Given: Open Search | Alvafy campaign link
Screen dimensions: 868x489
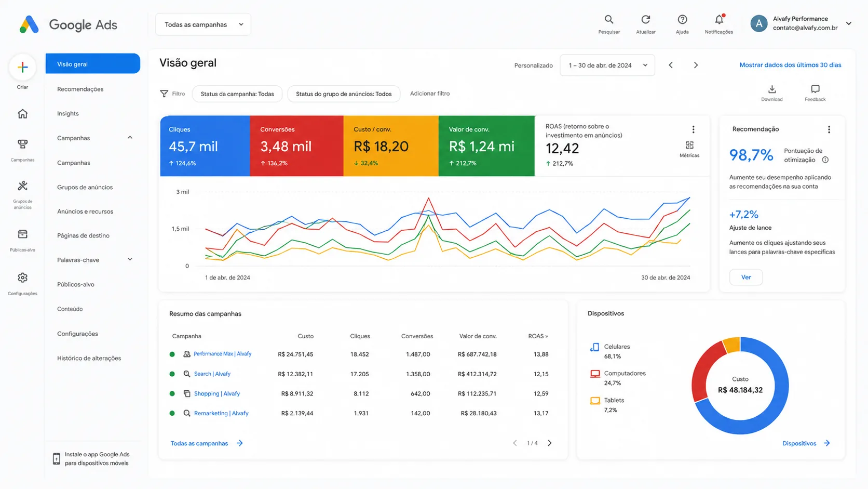Looking at the screenshot, I should [x=212, y=374].
